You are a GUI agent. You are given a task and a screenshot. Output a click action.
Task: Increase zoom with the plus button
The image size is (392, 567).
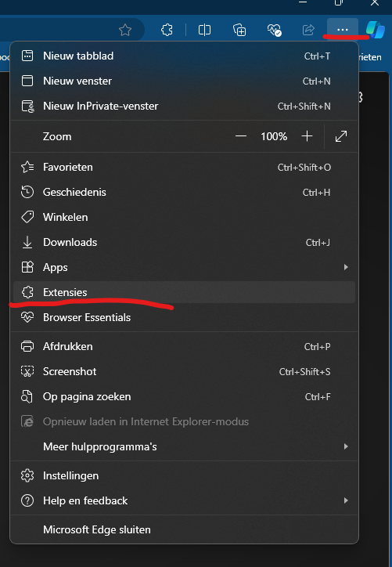[x=307, y=136]
